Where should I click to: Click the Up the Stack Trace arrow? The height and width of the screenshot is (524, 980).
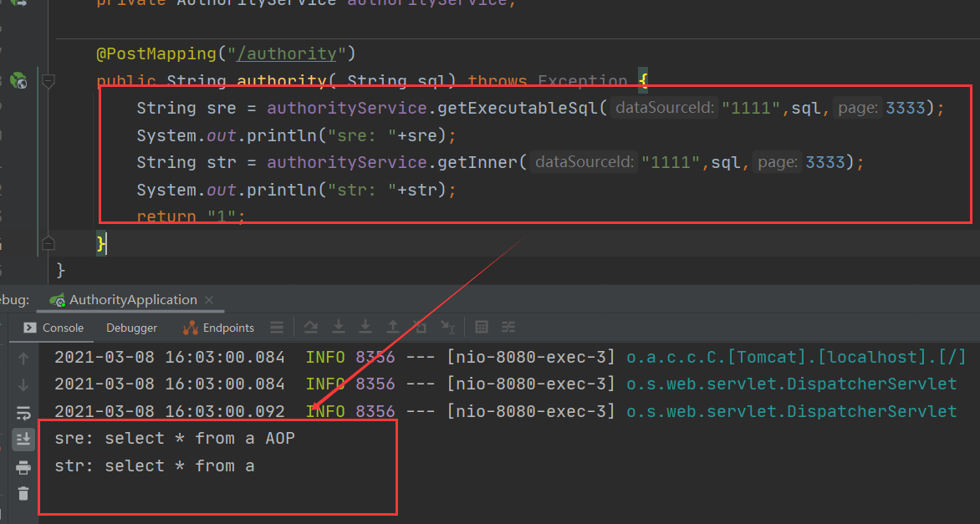[23, 357]
